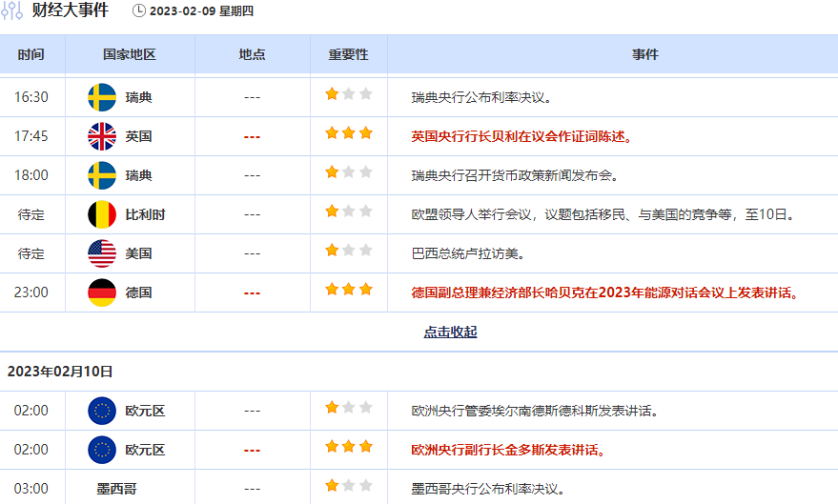Click the 时间 column header
Screen dimensions: 838x504
[x=31, y=54]
